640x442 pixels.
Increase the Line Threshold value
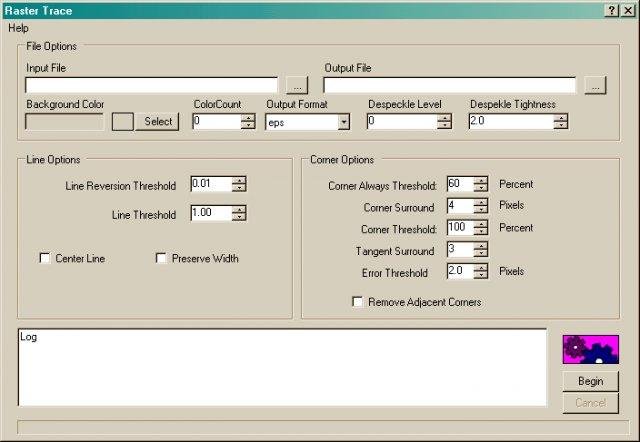pos(239,209)
